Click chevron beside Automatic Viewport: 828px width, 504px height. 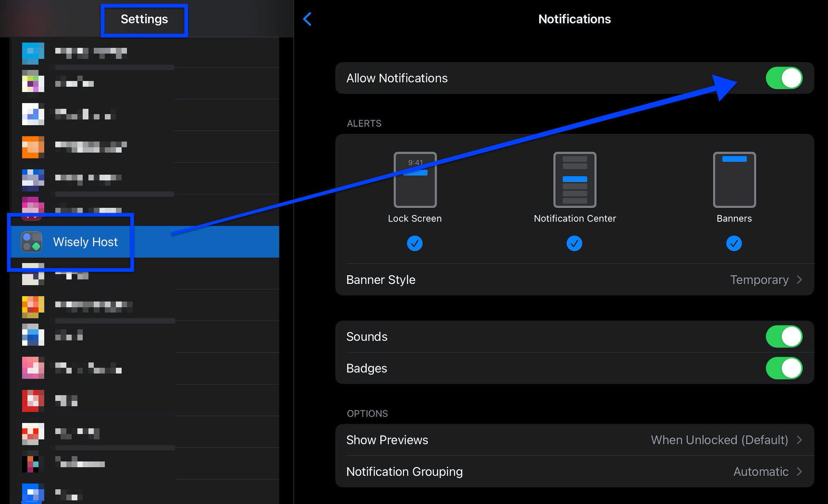pyautogui.click(x=799, y=472)
